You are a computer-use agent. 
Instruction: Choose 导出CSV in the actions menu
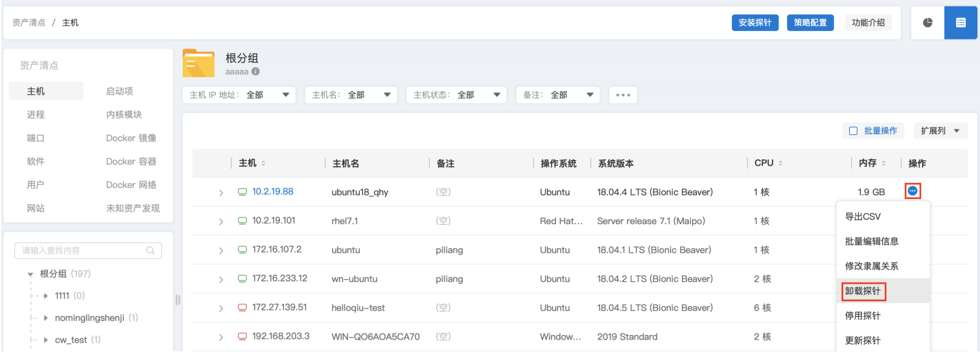(863, 216)
